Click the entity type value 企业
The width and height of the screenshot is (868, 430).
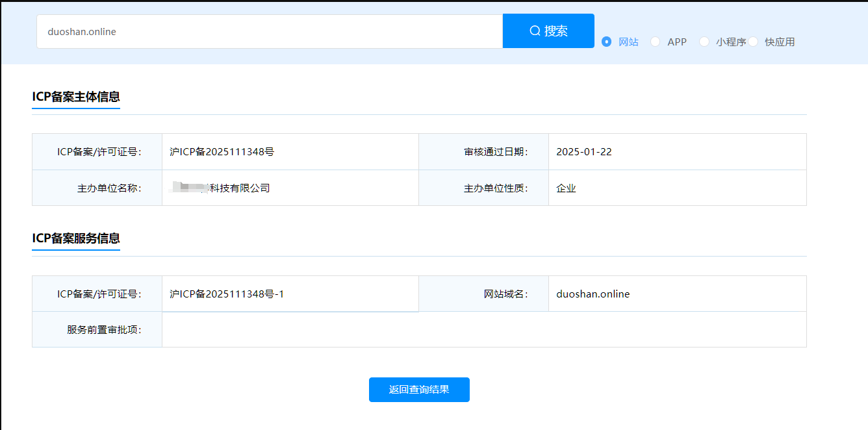click(x=566, y=188)
